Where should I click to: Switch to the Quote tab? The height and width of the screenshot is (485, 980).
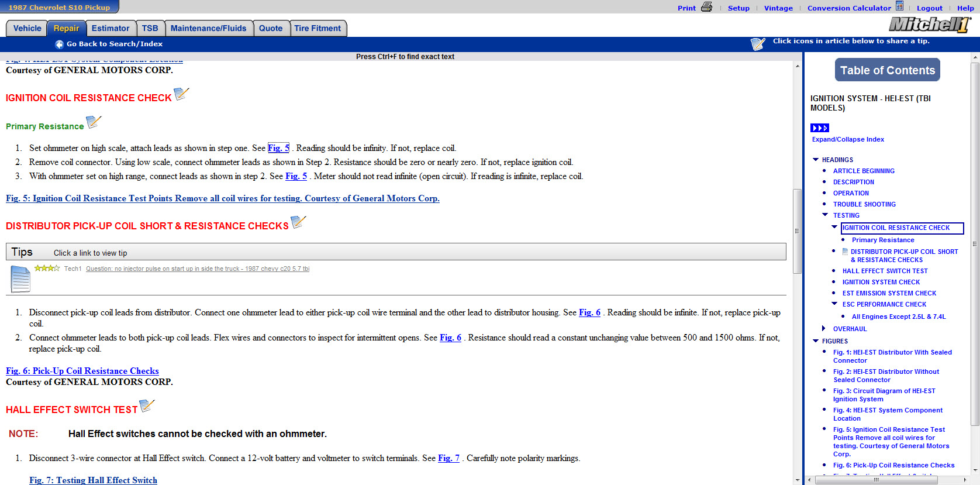[271, 28]
